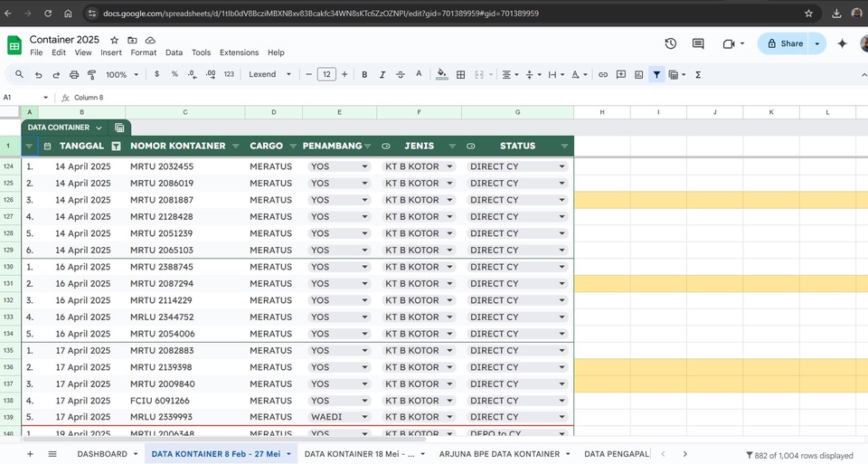Toggle the filter icon in toolbar

656,75
